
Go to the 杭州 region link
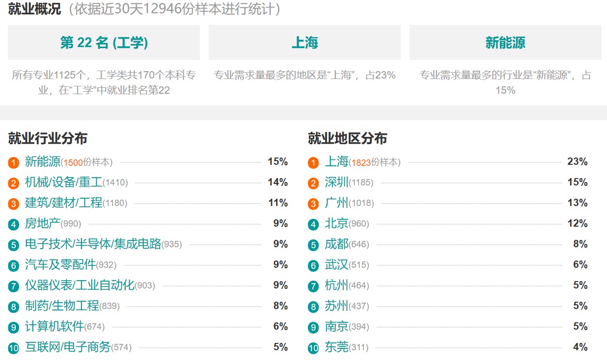tap(336, 285)
